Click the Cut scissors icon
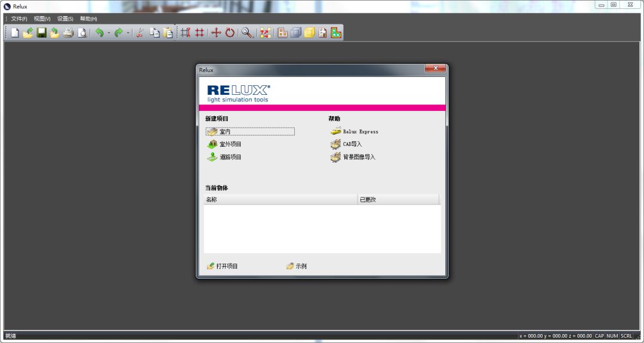This screenshot has width=644, height=343. (140, 33)
